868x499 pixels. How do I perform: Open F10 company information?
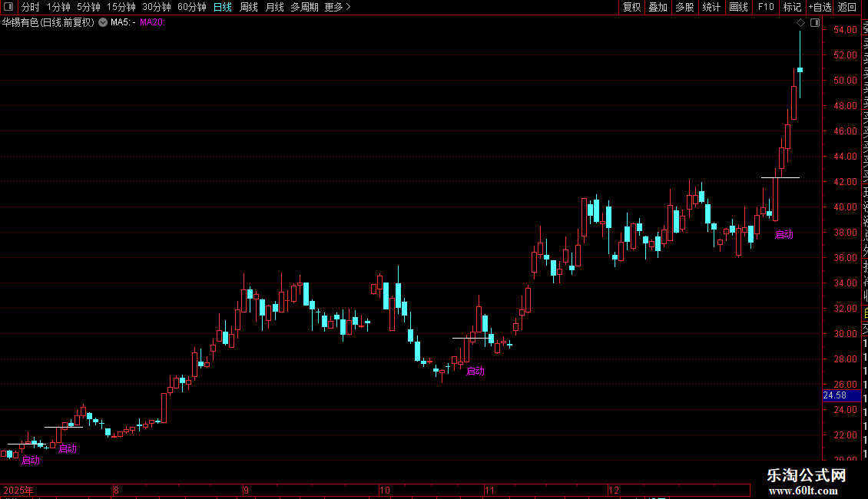pos(766,7)
